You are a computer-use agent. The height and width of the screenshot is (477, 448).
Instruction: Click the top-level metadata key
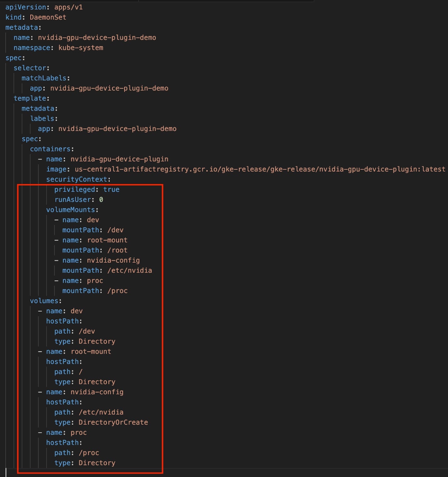tap(22, 28)
